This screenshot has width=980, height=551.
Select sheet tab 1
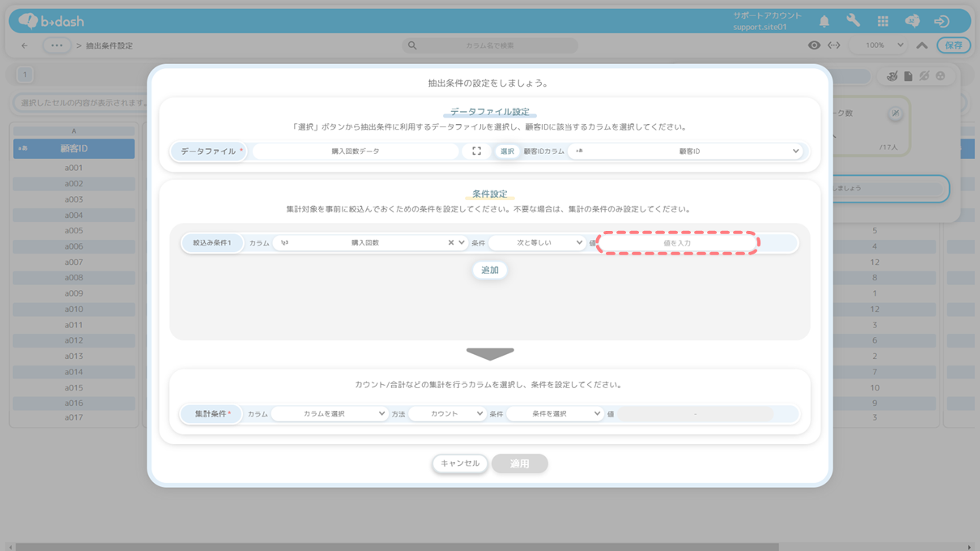(25, 75)
